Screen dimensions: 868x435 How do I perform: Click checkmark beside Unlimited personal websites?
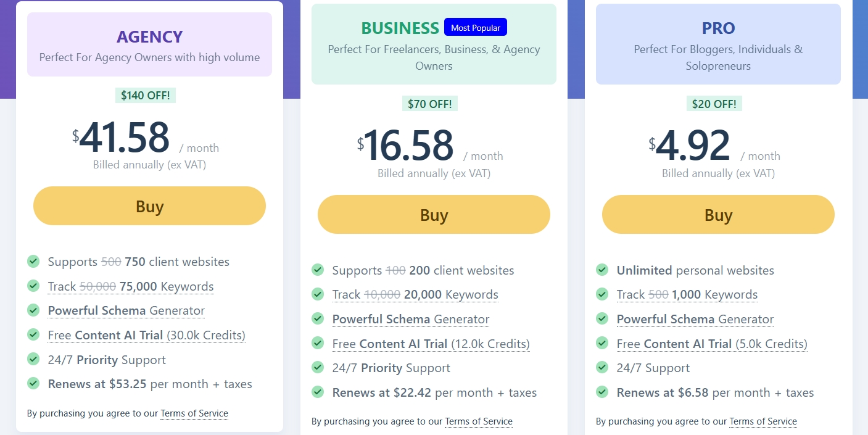click(602, 270)
